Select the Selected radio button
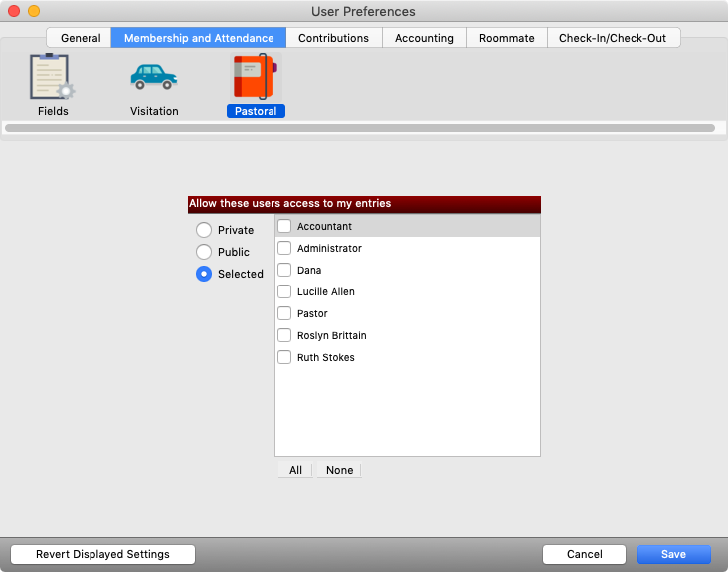Viewport: 728px width, 572px height. [204, 274]
